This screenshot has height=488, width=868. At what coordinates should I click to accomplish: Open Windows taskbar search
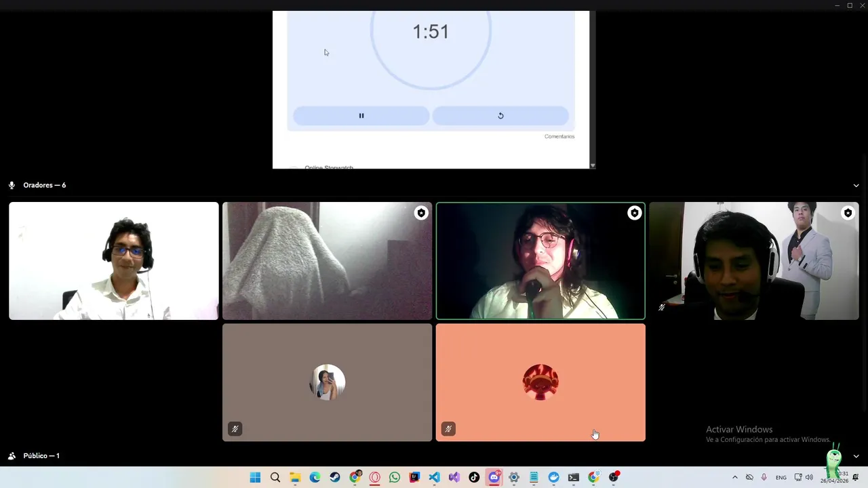pos(275,477)
